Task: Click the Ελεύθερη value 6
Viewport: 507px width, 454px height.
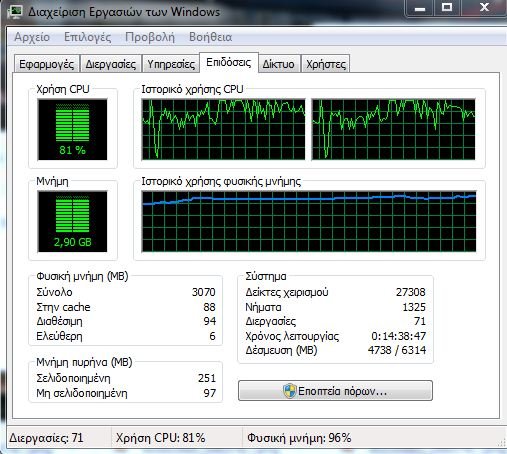Action: pyautogui.click(x=212, y=336)
